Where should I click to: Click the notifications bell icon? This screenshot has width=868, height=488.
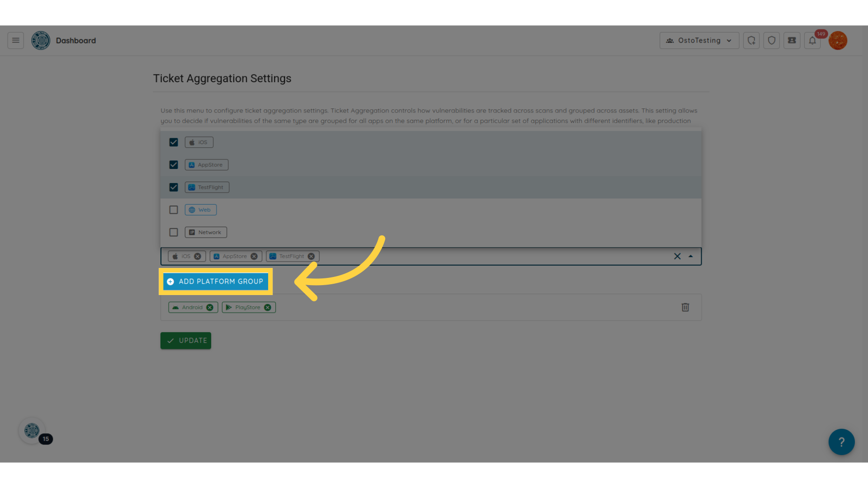(812, 41)
